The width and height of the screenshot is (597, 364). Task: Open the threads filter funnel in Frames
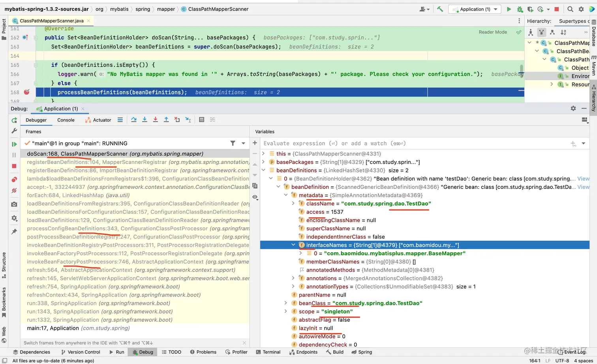pyautogui.click(x=233, y=143)
